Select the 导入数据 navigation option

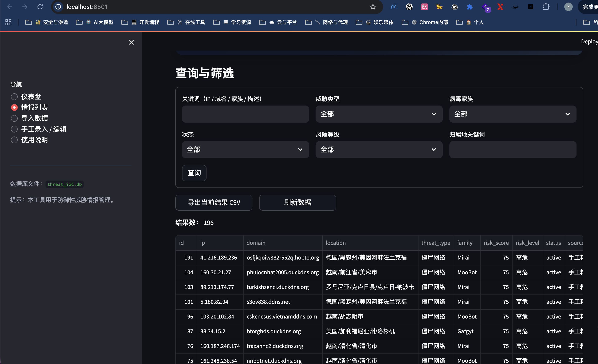[x=29, y=118]
